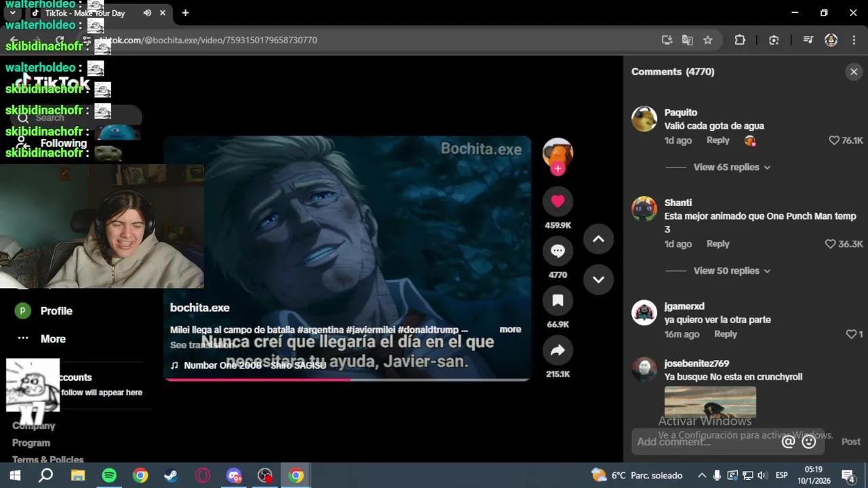The height and width of the screenshot is (488, 868).
Task: Open tab search dropdown chevron
Action: [x=12, y=13]
